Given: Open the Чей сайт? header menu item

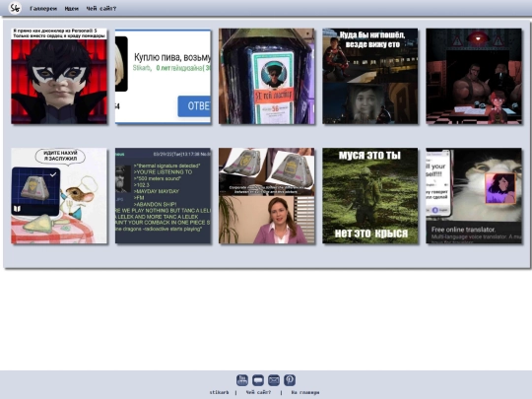Looking at the screenshot, I should [101, 9].
